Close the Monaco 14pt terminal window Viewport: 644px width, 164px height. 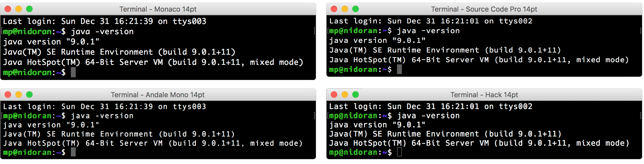click(8, 9)
